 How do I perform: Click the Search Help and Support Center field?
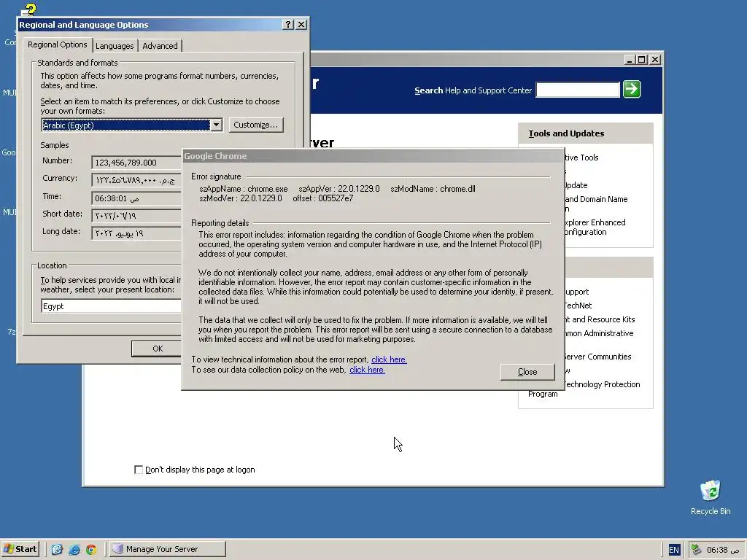[578, 90]
